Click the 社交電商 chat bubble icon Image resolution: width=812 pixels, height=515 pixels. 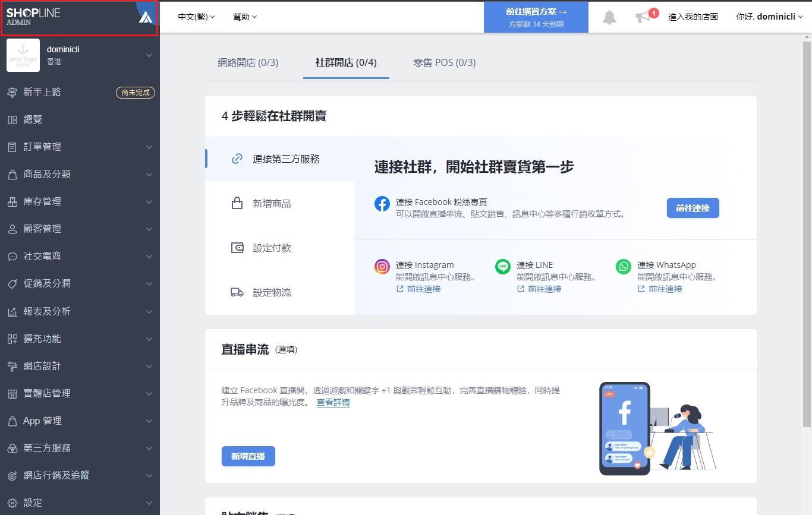[12, 257]
